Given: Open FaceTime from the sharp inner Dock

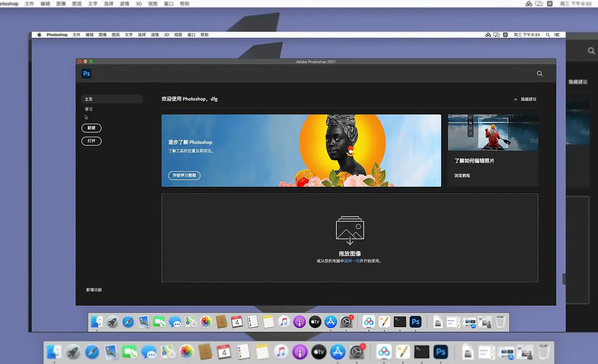Looking at the screenshot, I should click(159, 322).
